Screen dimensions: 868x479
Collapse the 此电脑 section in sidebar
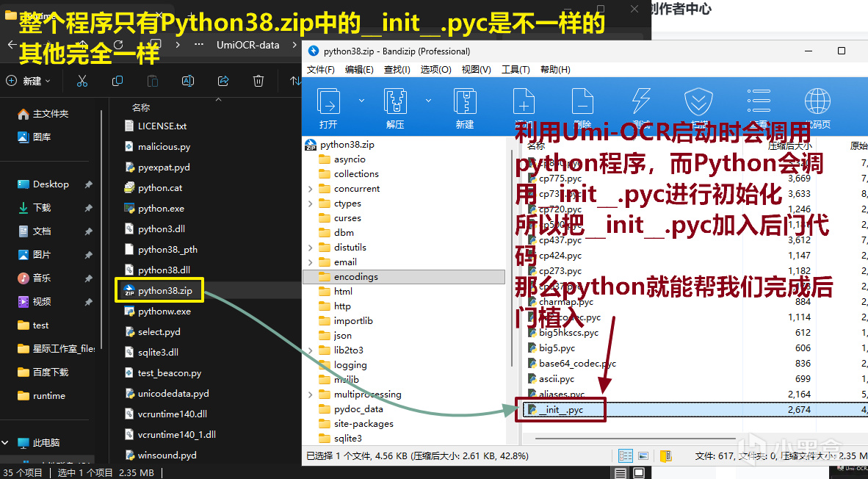click(x=6, y=442)
